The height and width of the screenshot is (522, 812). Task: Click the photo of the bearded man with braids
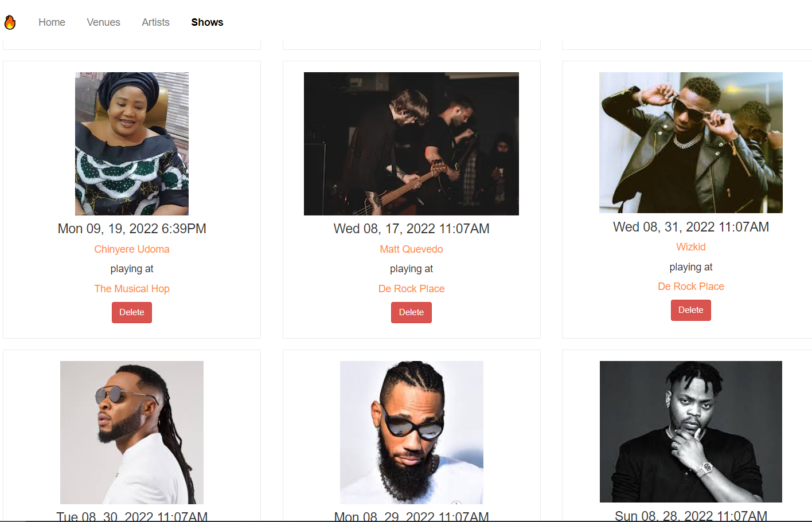[x=411, y=433]
